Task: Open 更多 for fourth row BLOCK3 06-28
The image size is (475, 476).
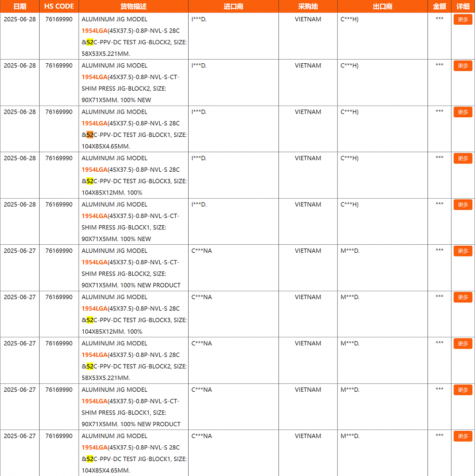Action: click(462, 159)
